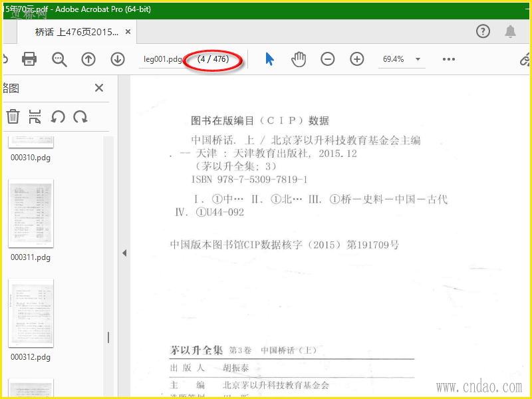Click the ISBN 978-7-5309-7819-1 text
Viewport: 532px width, 399px height.
click(249, 179)
